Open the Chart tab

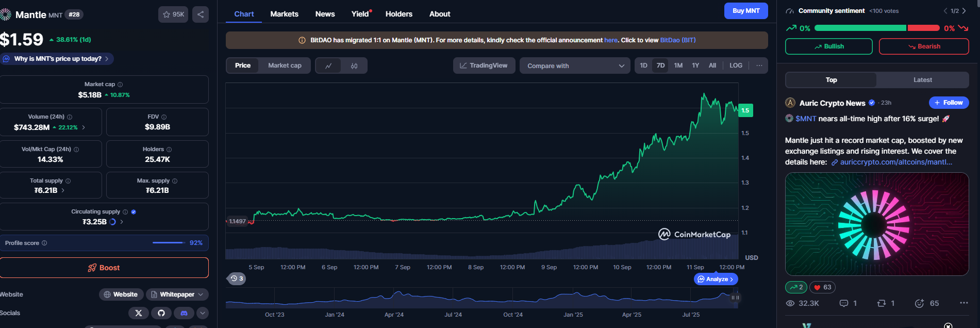[x=244, y=14]
